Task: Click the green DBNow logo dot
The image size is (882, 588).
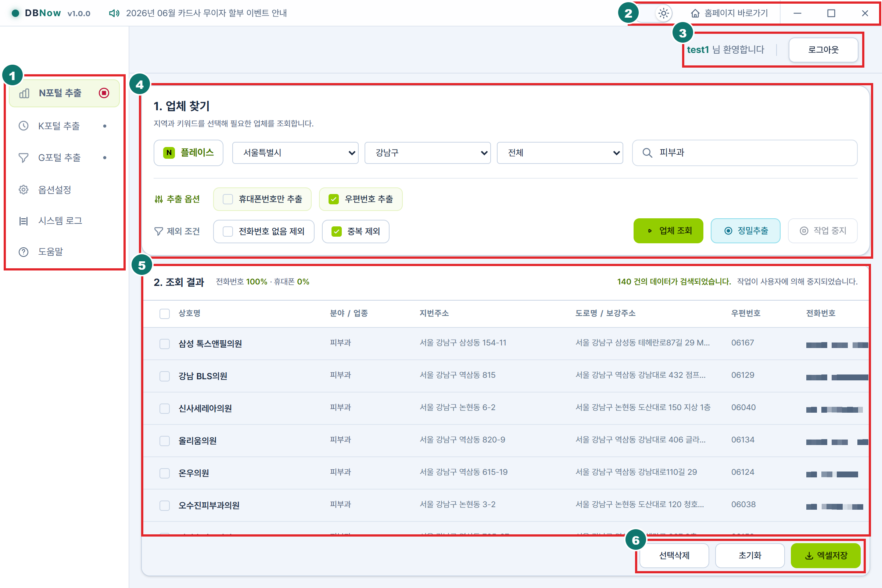Action: point(15,13)
